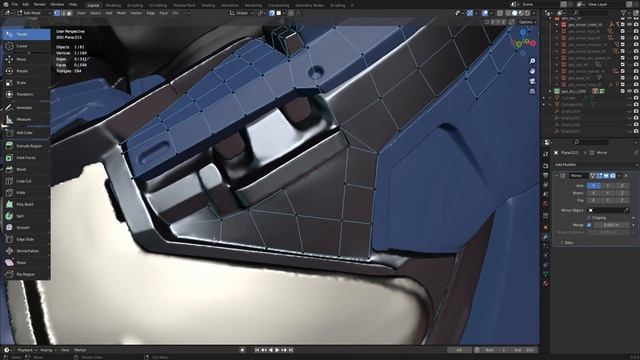Select the Transform tool

coord(26,94)
